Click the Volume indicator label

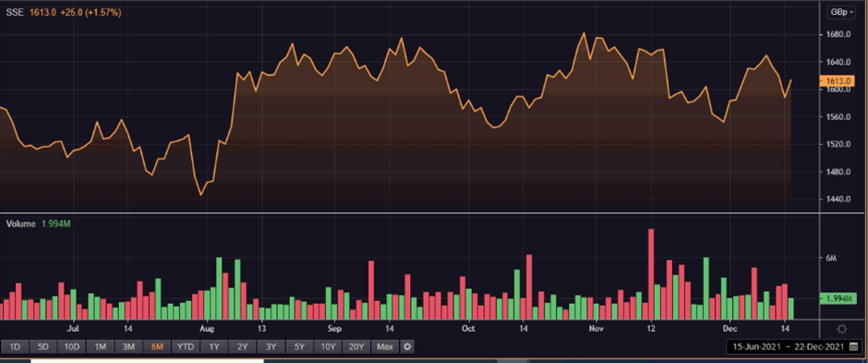click(x=21, y=224)
